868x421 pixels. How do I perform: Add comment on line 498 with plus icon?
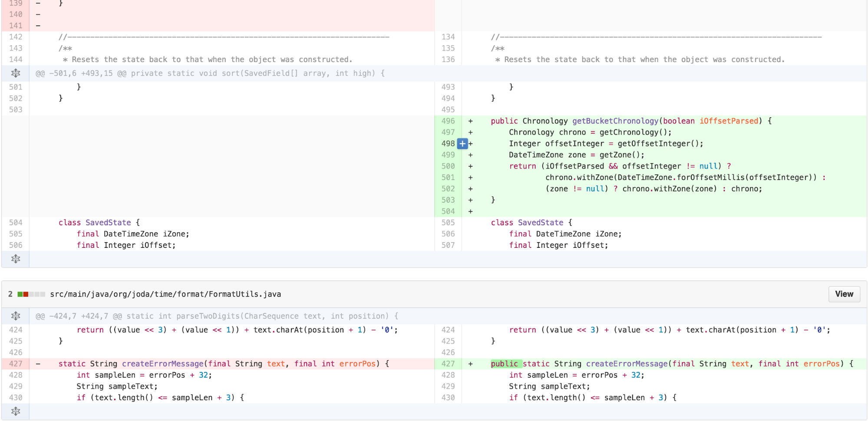[x=462, y=144]
